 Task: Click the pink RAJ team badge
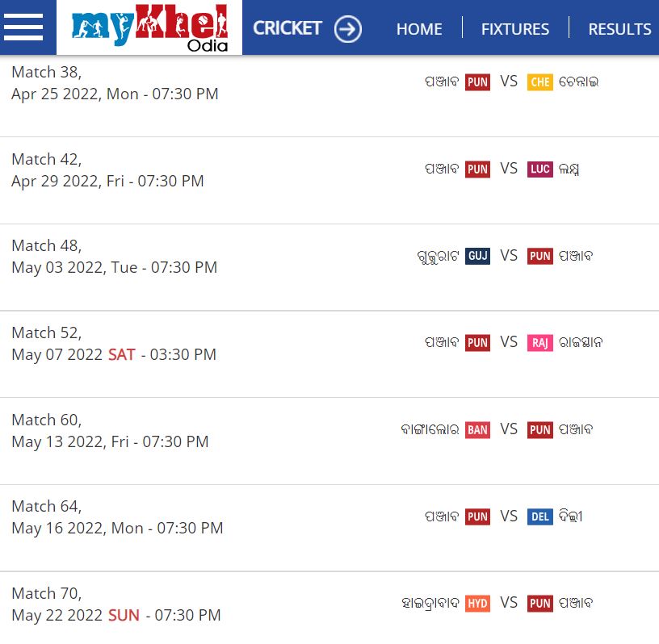[x=539, y=343]
